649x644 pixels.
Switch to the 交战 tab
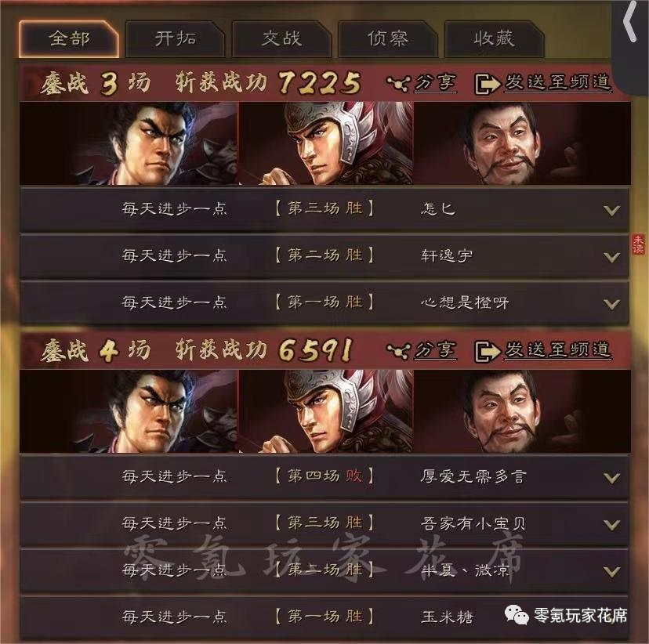tap(281, 39)
